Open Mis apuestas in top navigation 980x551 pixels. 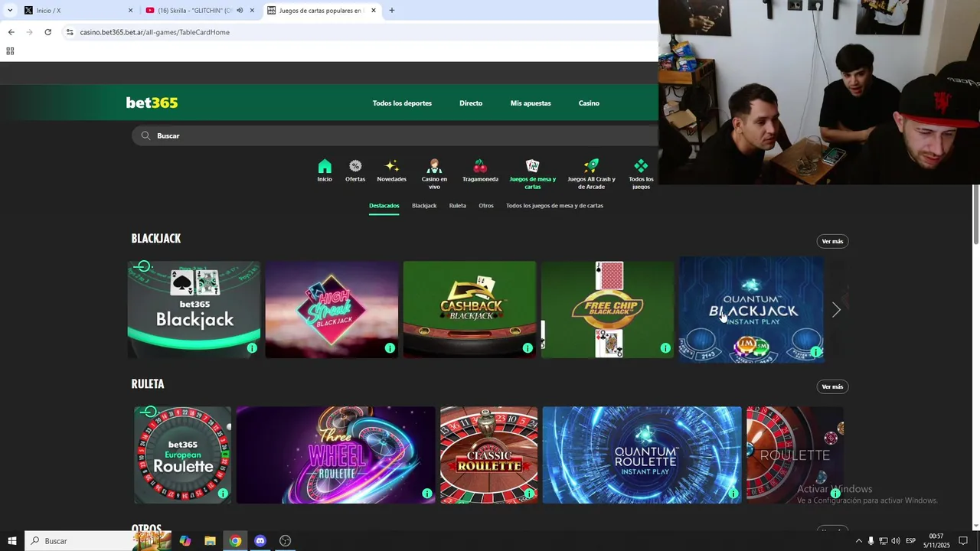(x=531, y=103)
